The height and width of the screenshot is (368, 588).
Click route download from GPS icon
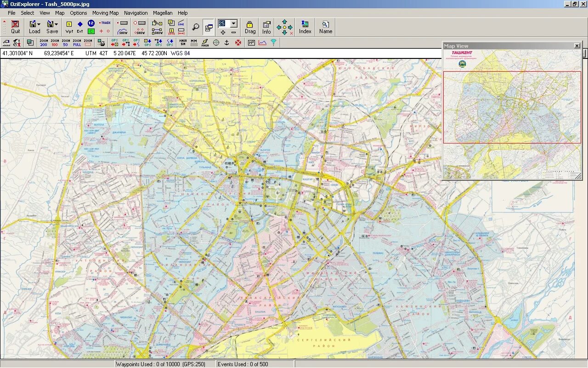(x=158, y=43)
